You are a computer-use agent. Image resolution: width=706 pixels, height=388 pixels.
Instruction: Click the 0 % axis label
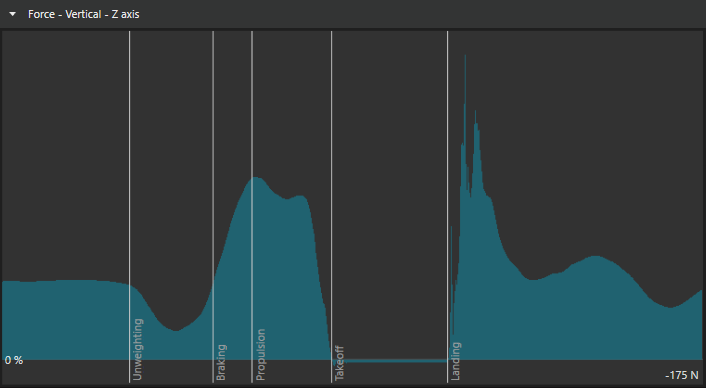point(14,361)
